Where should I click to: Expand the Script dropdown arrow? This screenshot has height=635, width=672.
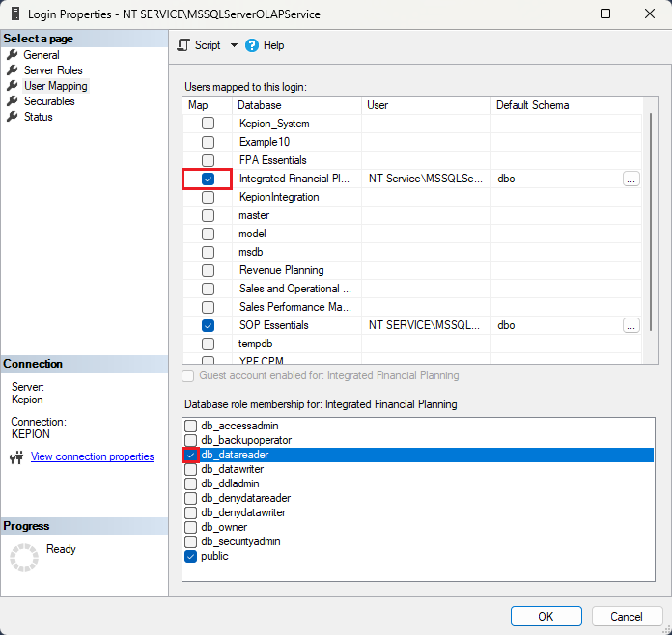coord(234,45)
